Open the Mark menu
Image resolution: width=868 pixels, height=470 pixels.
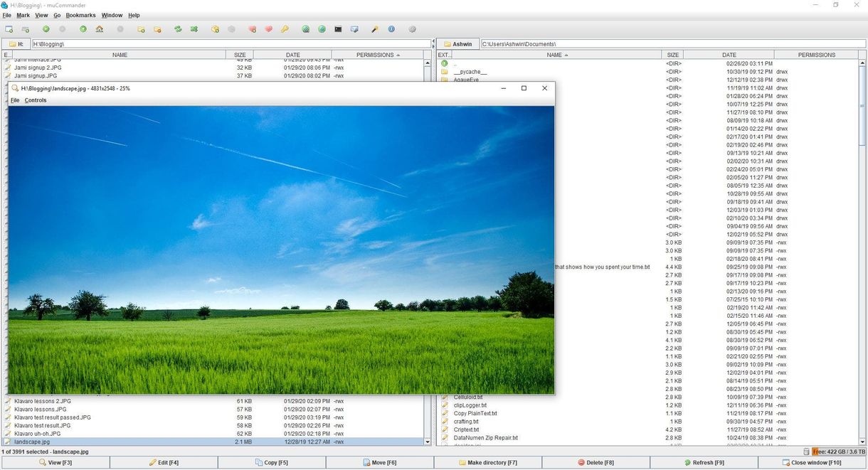point(23,15)
